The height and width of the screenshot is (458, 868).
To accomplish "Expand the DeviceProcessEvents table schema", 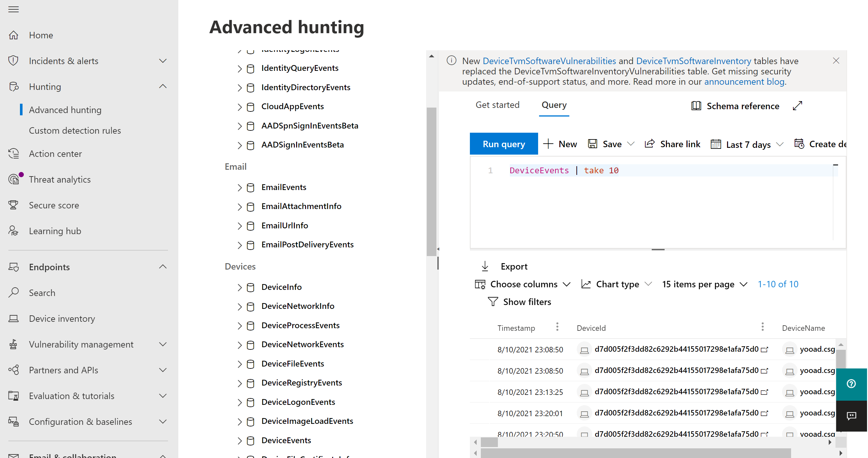I will pos(239,326).
